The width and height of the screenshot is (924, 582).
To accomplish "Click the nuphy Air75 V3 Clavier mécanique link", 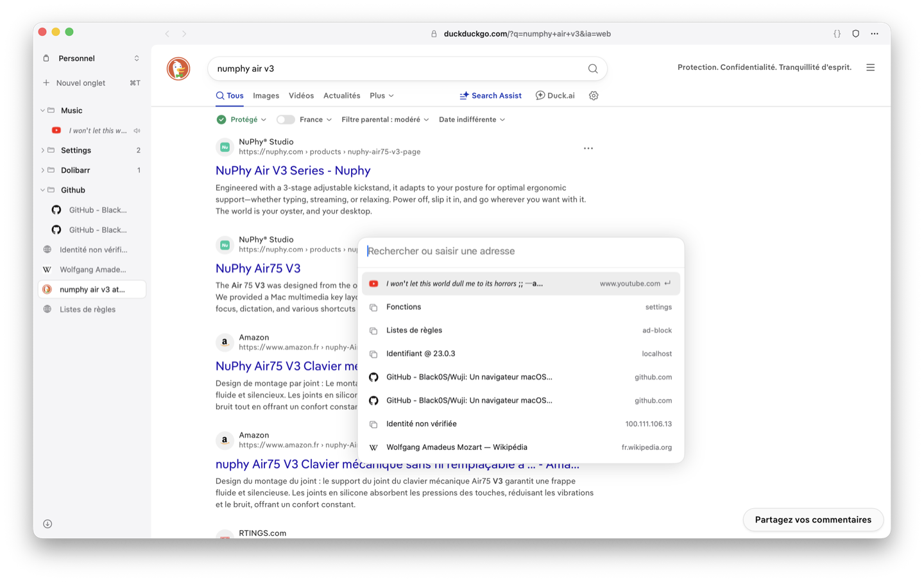I will (397, 465).
